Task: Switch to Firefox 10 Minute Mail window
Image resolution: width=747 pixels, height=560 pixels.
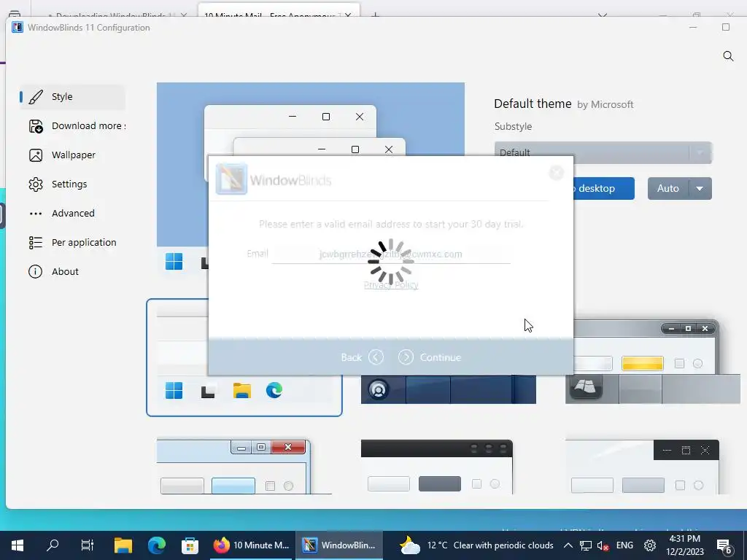Action: 252,545
